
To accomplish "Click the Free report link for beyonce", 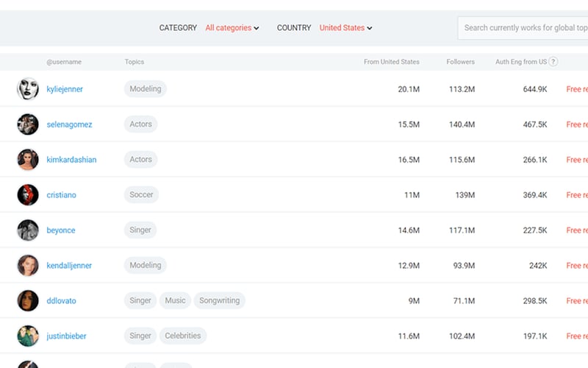I will (x=577, y=230).
